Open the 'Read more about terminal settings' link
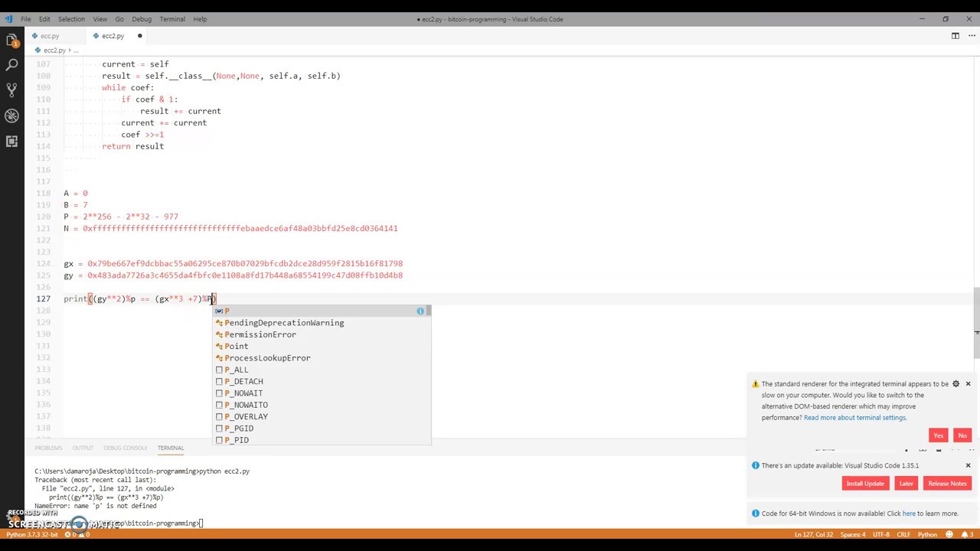 (854, 418)
